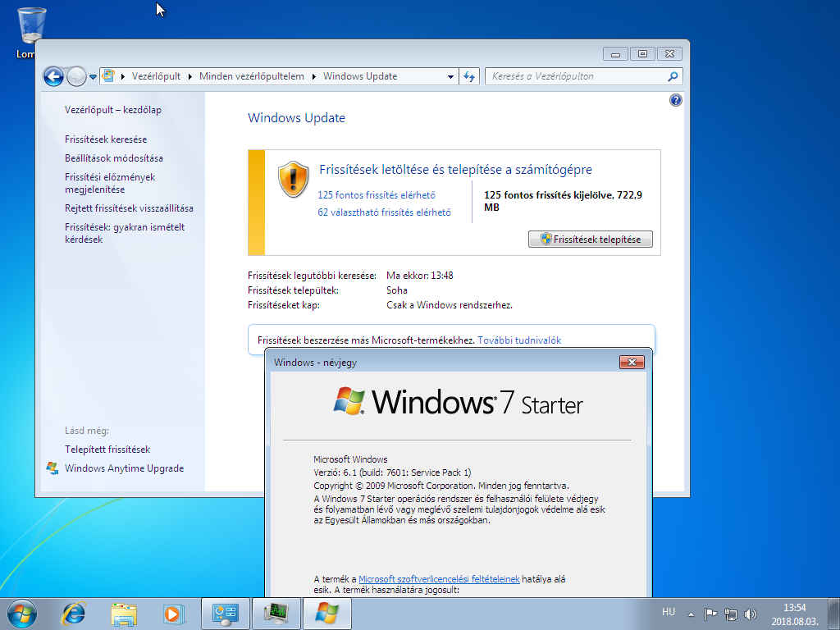Switch to Windows névjegy taskbar button
This screenshot has width=840, height=630.
327,614
